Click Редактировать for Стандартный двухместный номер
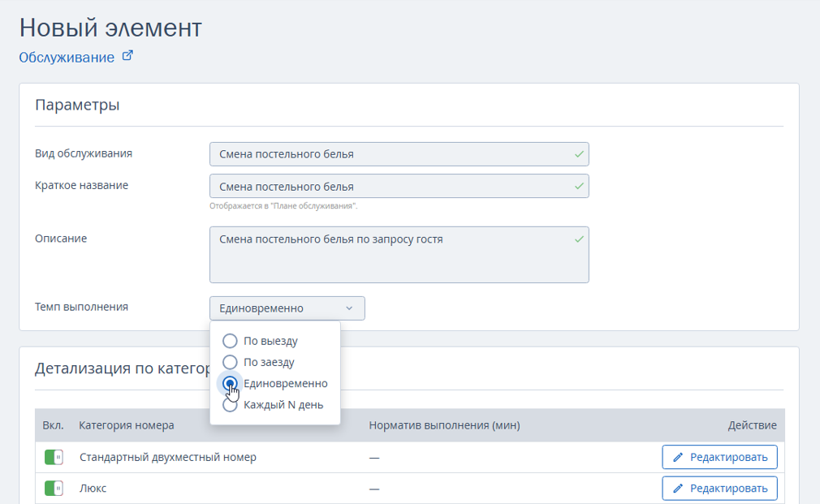The width and height of the screenshot is (820, 504). tap(719, 457)
